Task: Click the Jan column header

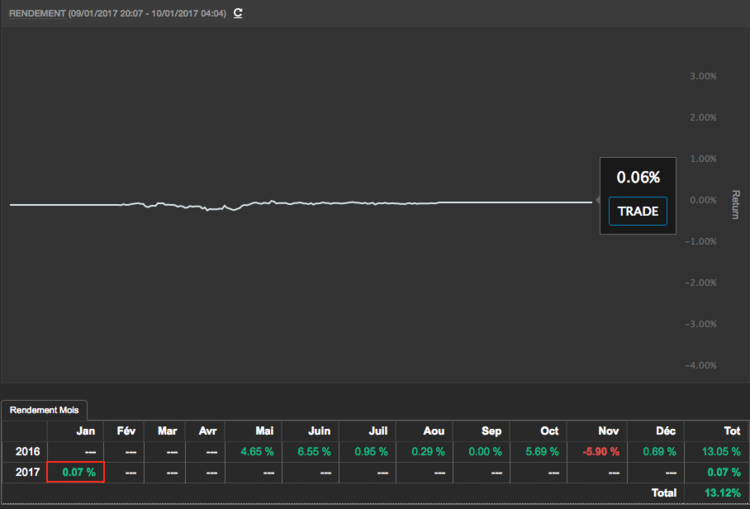Action: 87,431
